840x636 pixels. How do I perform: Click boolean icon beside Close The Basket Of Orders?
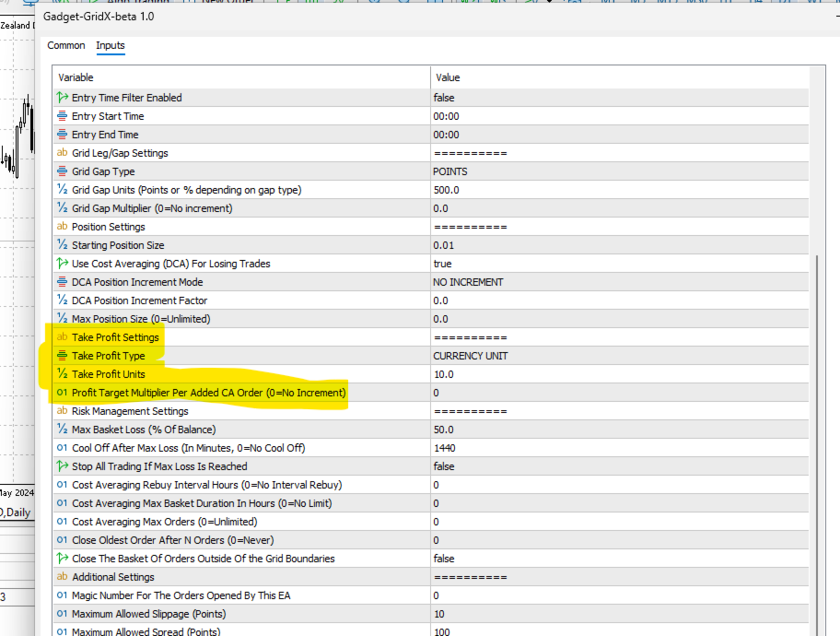click(62, 559)
